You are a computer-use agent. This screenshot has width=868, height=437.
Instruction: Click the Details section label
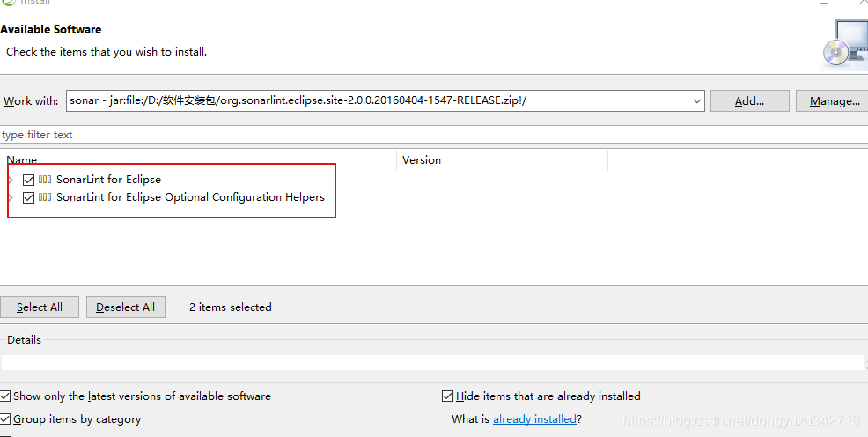(x=25, y=340)
